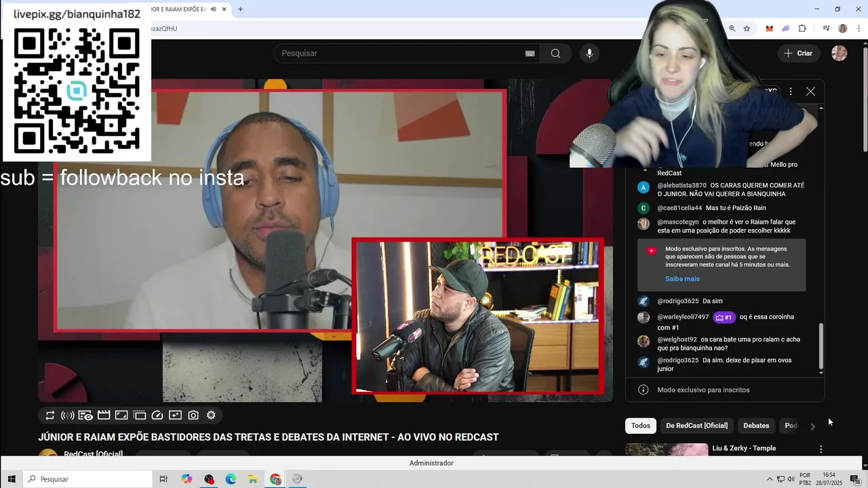Click the info icon beside Modo exclusivo para inscritos
This screenshot has height=488, width=868.
(644, 390)
